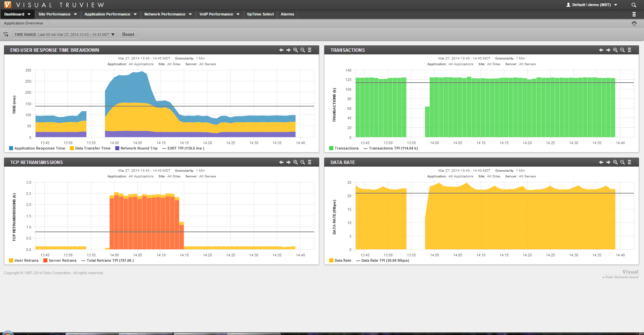Viewport: 644px width, 335px height.
Task: Open the hamburger menu at navigation bar right
Action: [x=634, y=14]
